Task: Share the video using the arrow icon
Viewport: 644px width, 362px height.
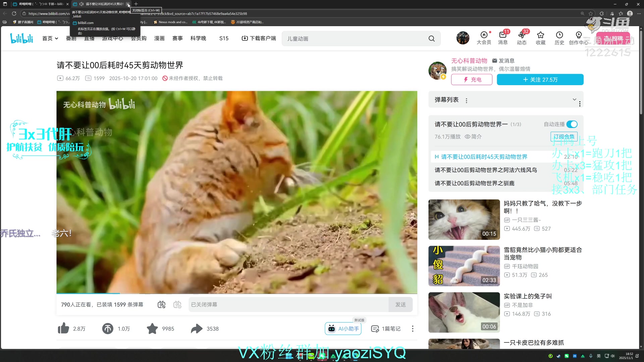Action: pos(197,328)
